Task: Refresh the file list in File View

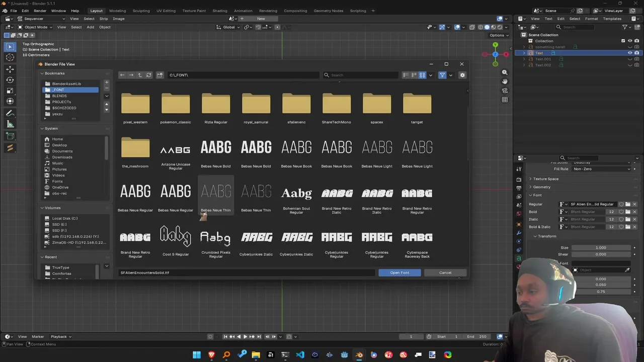Action: pos(148,75)
